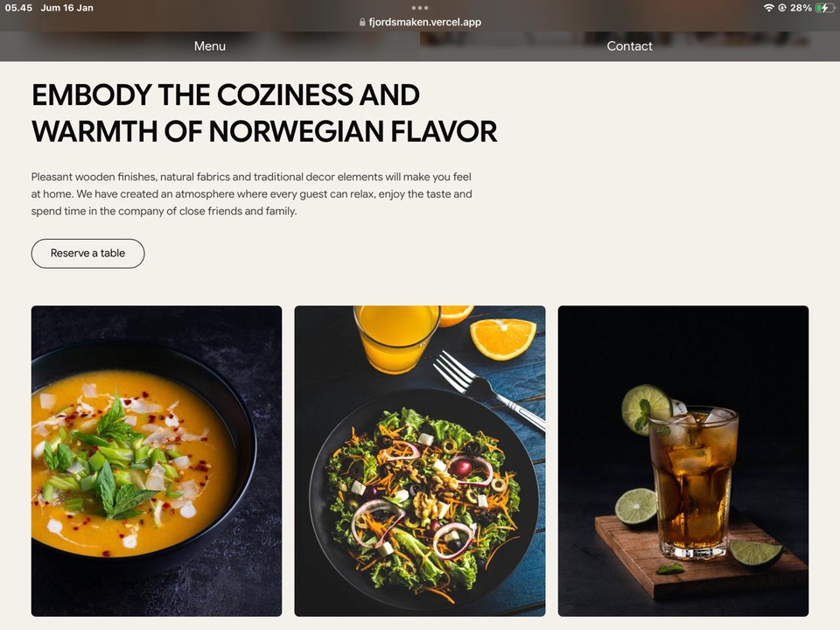Click the paragraph about wooden finishes
The width and height of the screenshot is (840, 630).
pyautogui.click(x=252, y=193)
